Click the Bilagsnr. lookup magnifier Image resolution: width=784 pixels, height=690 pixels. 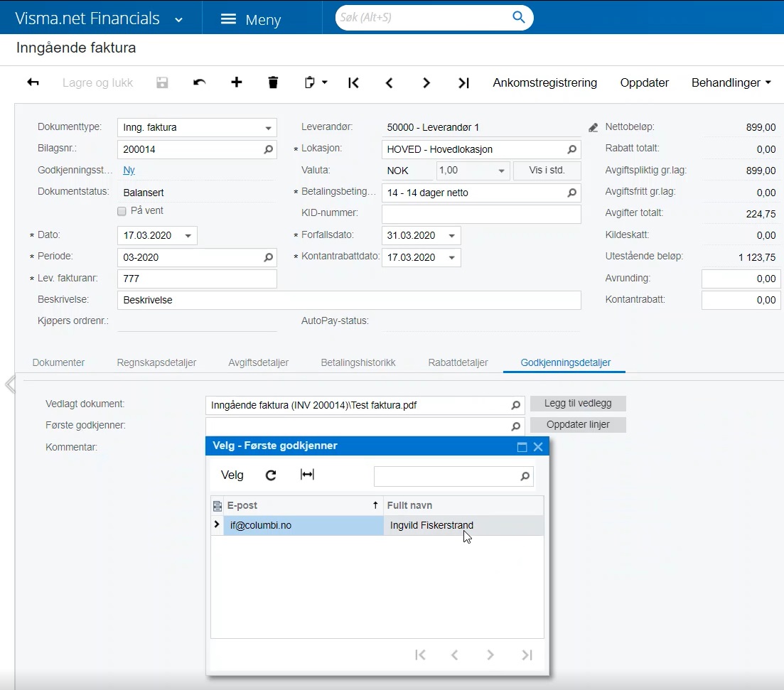click(269, 149)
